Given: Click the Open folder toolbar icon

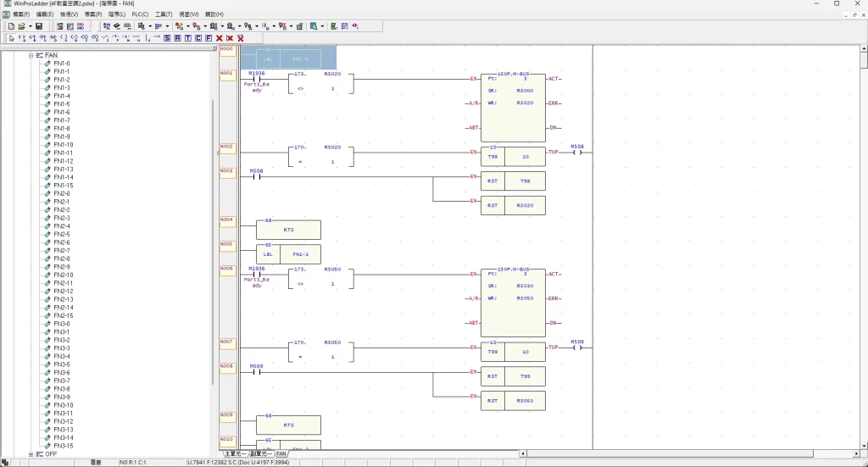Looking at the screenshot, I should pos(20,26).
